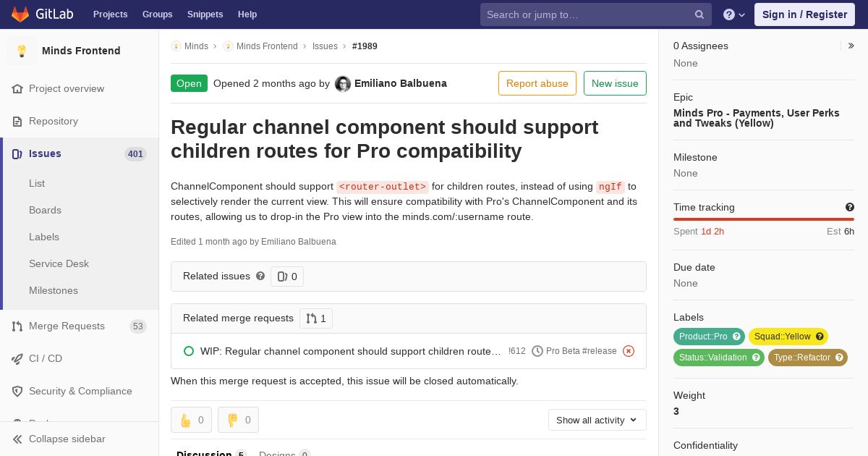This screenshot has width=868, height=456.
Task: Open Emiliano Balbuena author profile link
Action: pos(401,83)
